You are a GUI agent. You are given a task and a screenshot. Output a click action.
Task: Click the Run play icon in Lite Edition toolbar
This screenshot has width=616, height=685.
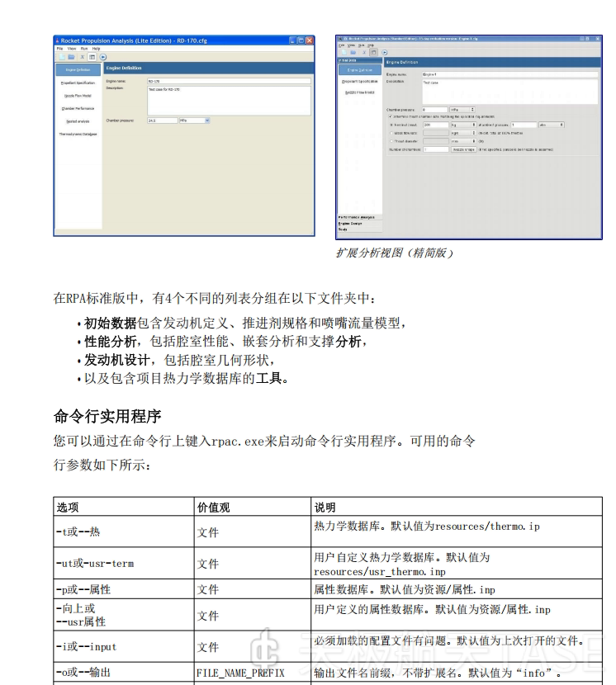click(x=103, y=57)
